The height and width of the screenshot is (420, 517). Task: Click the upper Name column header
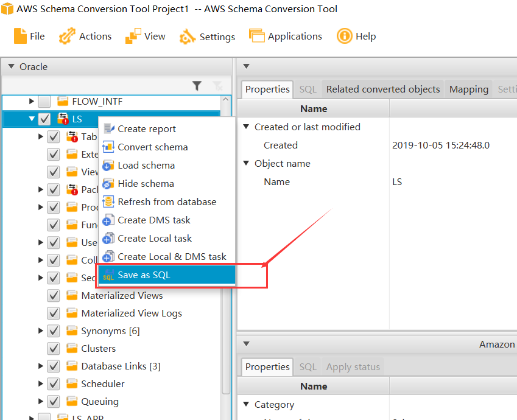(313, 108)
